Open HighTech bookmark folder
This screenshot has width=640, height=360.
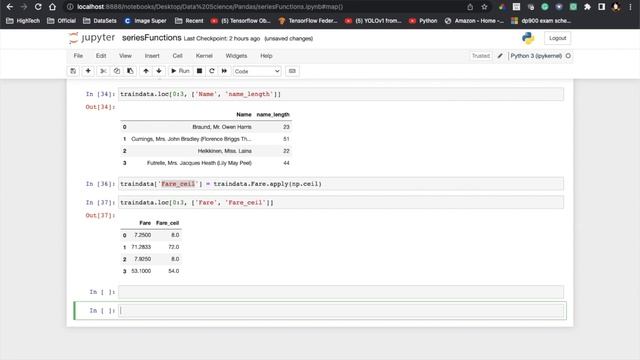(23, 21)
